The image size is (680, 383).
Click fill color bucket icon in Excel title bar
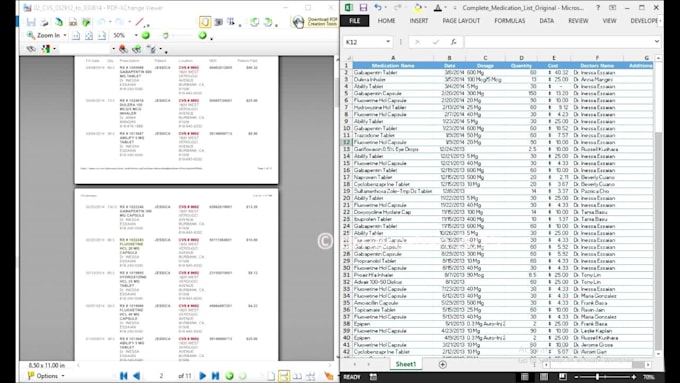[418, 7]
